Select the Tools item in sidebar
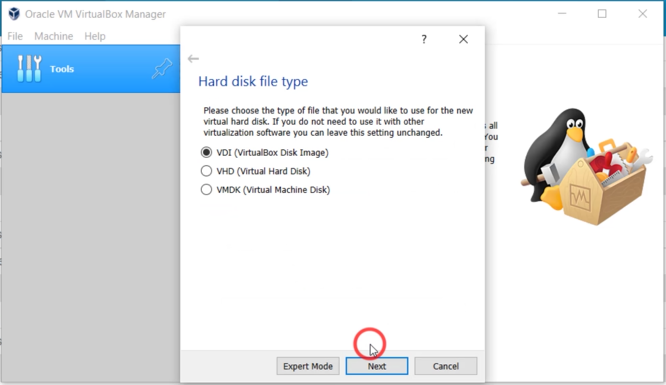 pos(91,68)
